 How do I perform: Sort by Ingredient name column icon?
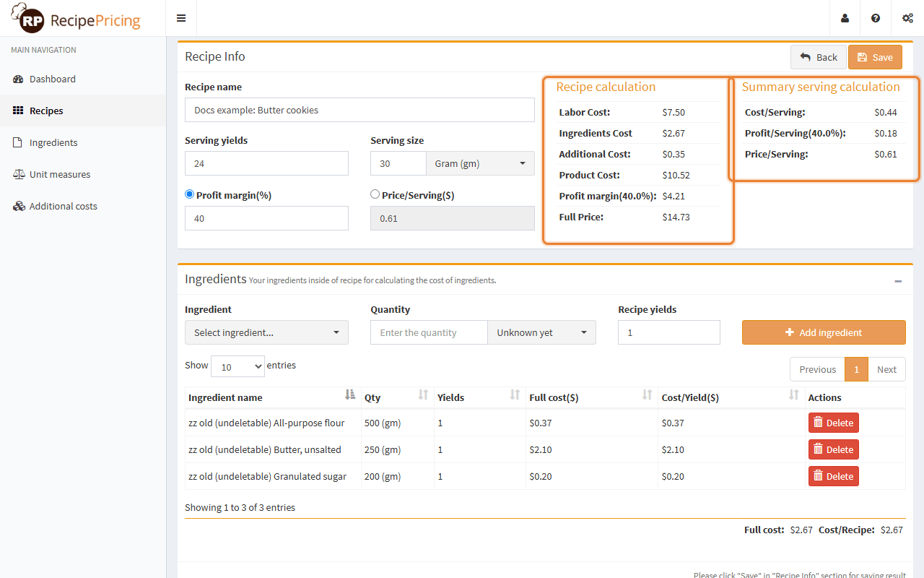[350, 394]
